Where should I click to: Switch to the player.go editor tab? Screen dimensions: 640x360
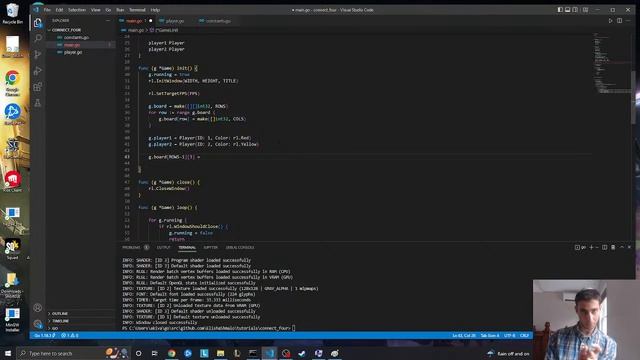coord(174,21)
